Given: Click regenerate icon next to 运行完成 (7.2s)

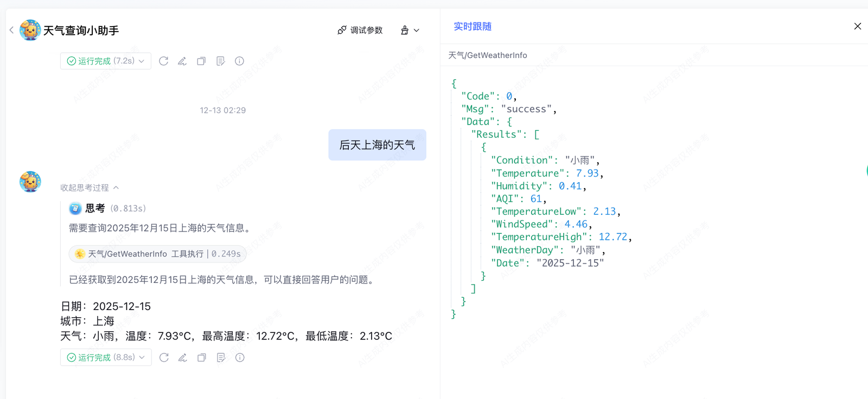Looking at the screenshot, I should [x=163, y=61].
